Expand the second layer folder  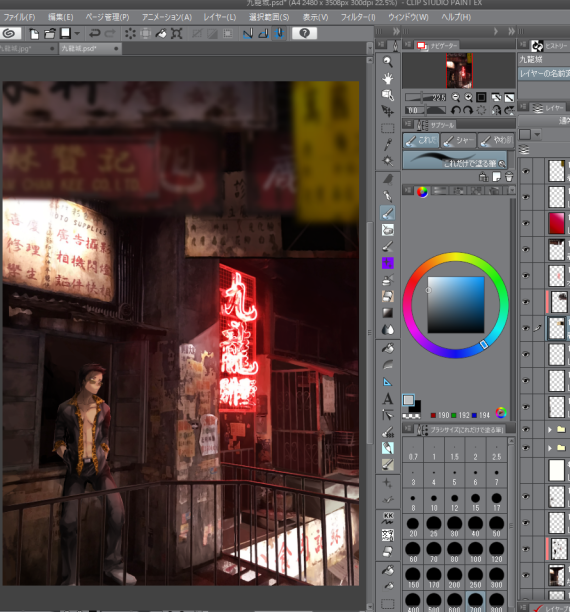coord(550,448)
